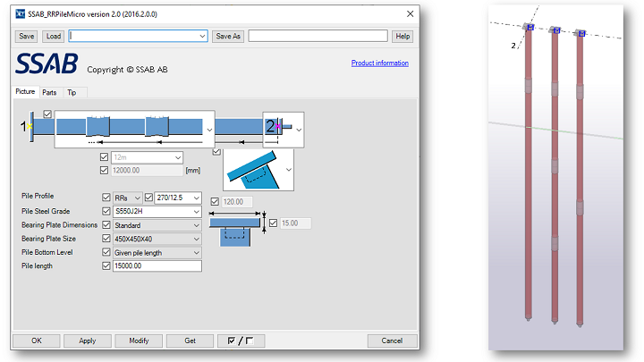Click the OK button
644x362 pixels.
tap(37, 341)
